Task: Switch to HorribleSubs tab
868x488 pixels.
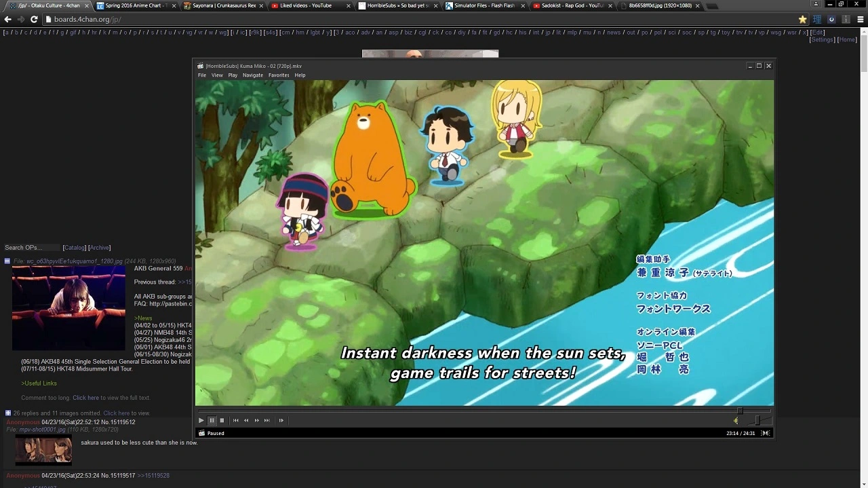Action: (397, 5)
